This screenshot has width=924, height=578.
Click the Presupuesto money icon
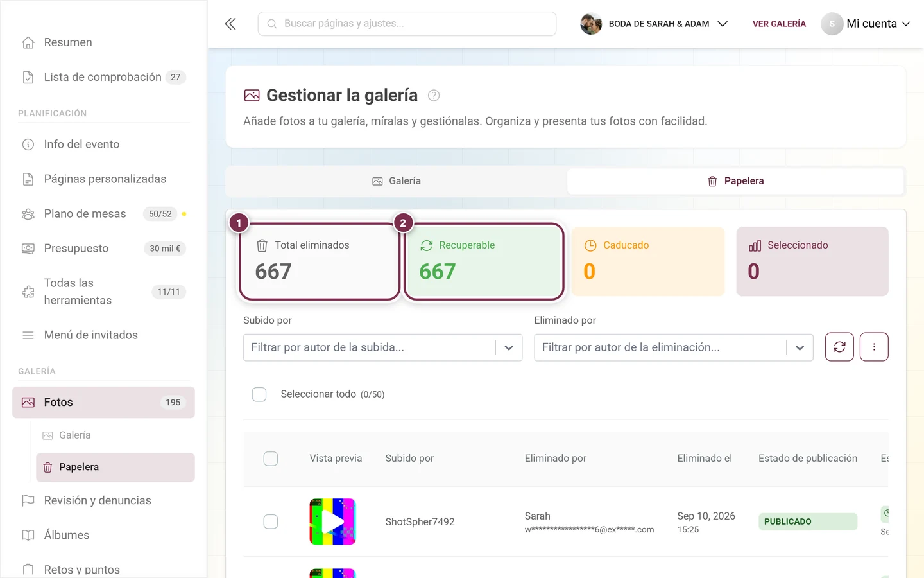pyautogui.click(x=28, y=249)
